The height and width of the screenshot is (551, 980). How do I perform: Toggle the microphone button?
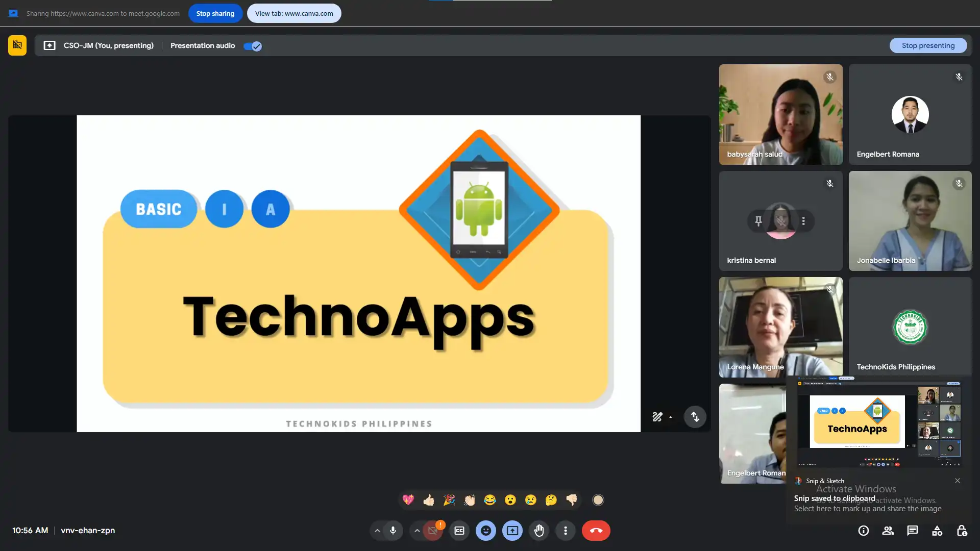(x=393, y=531)
